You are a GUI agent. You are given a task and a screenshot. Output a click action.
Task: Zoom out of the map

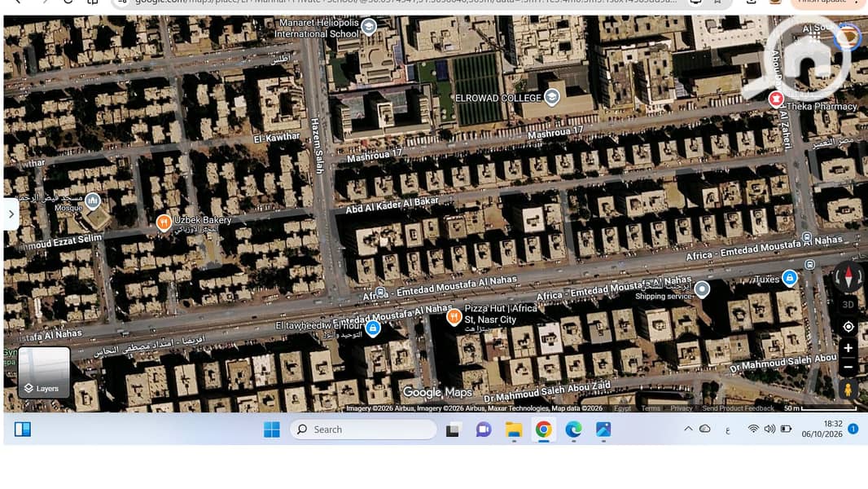848,368
